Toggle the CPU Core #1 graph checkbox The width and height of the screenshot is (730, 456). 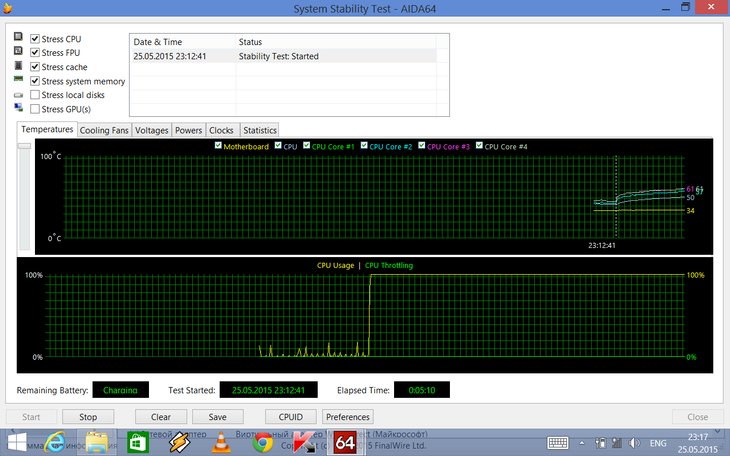tap(306, 146)
